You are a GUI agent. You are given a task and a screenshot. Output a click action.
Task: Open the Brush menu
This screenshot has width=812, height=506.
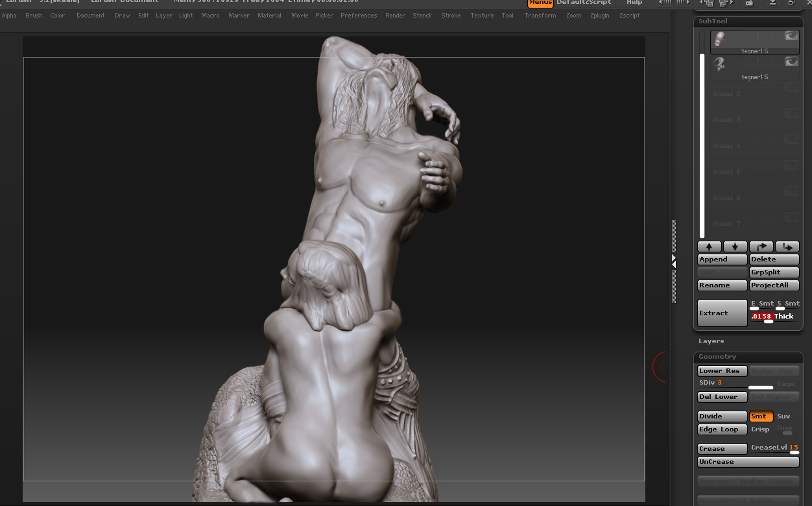34,16
